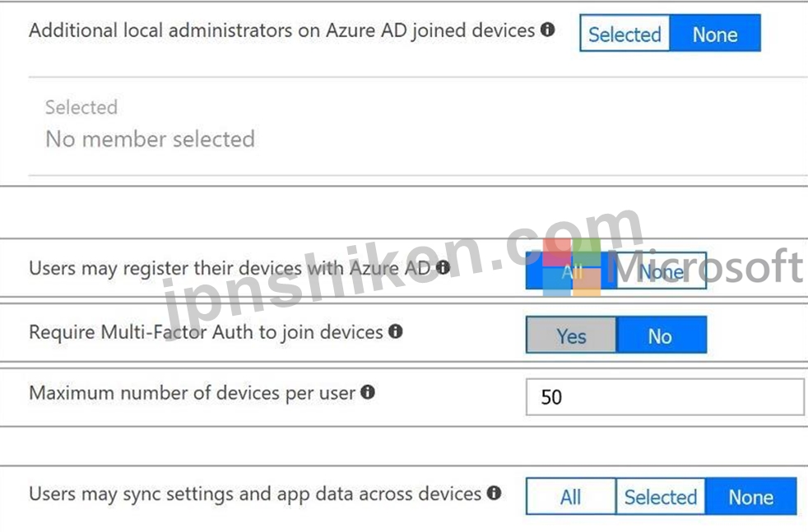
Task: Click the Require Multi-Factor Auth to join devices label
Action: coord(207,332)
